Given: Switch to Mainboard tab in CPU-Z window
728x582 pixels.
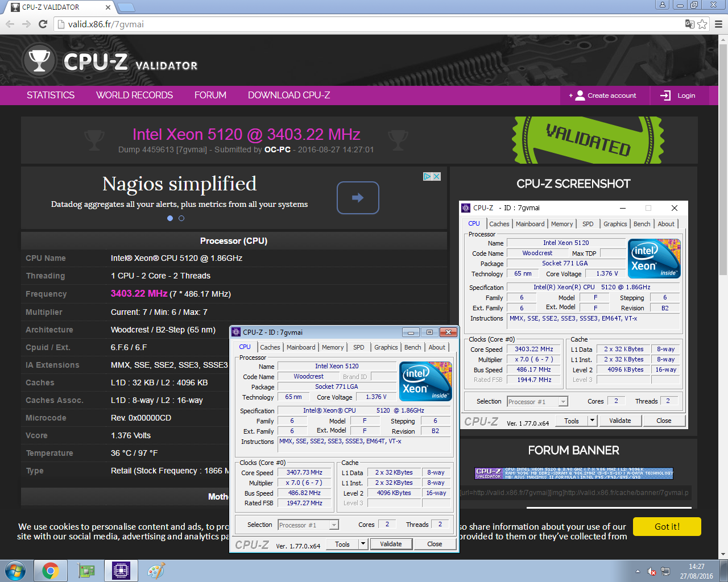Looking at the screenshot, I should point(301,347).
